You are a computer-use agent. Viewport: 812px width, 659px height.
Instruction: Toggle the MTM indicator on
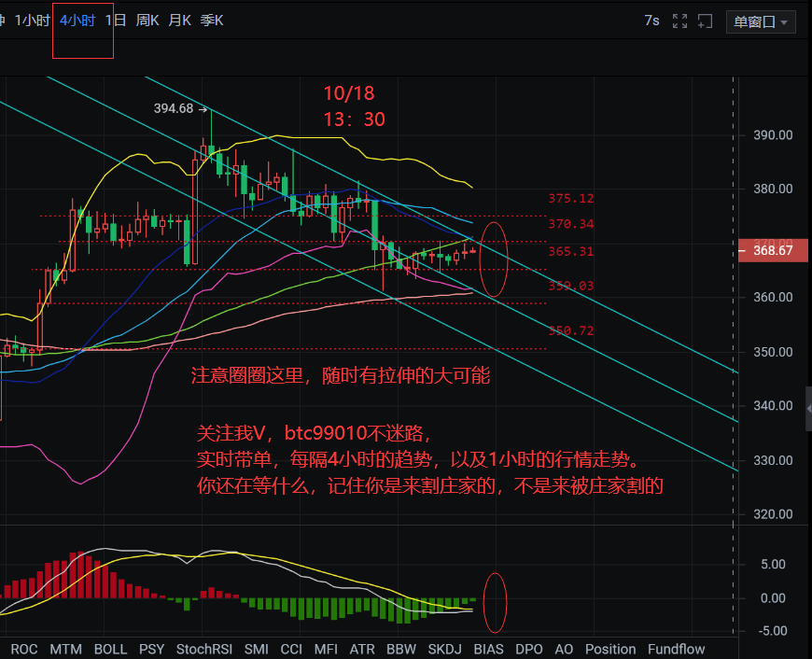[x=64, y=649]
